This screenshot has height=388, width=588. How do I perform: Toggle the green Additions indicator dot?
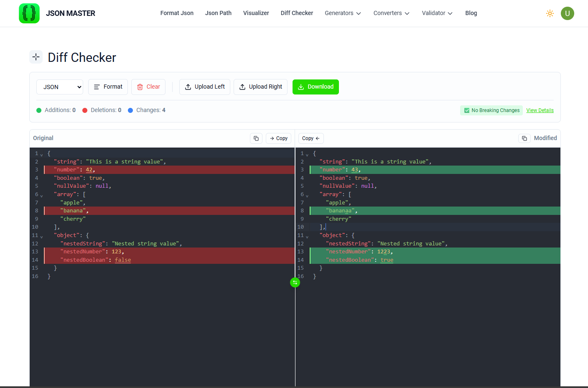coord(40,110)
